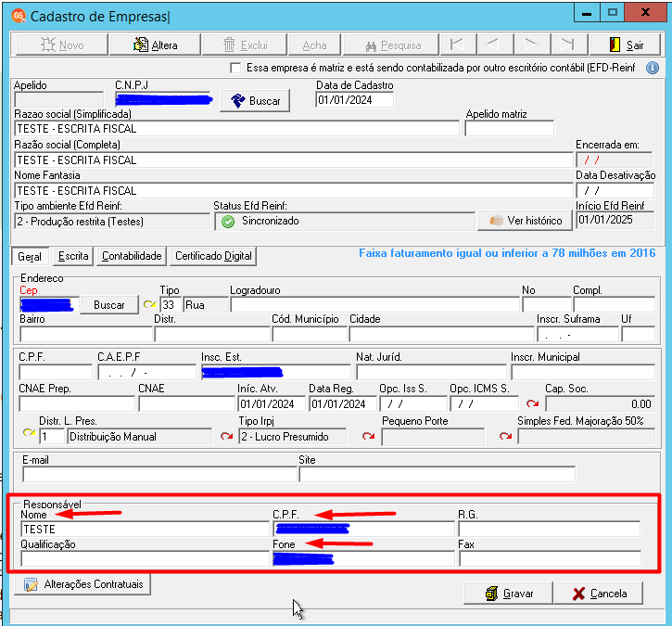Click Ver histórico button
The height and width of the screenshot is (626, 672).
pos(525,221)
